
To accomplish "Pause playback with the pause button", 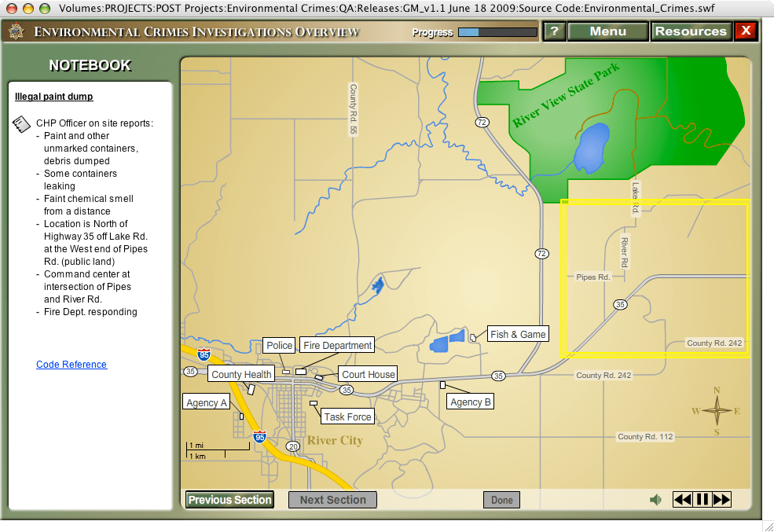I will 702,500.
